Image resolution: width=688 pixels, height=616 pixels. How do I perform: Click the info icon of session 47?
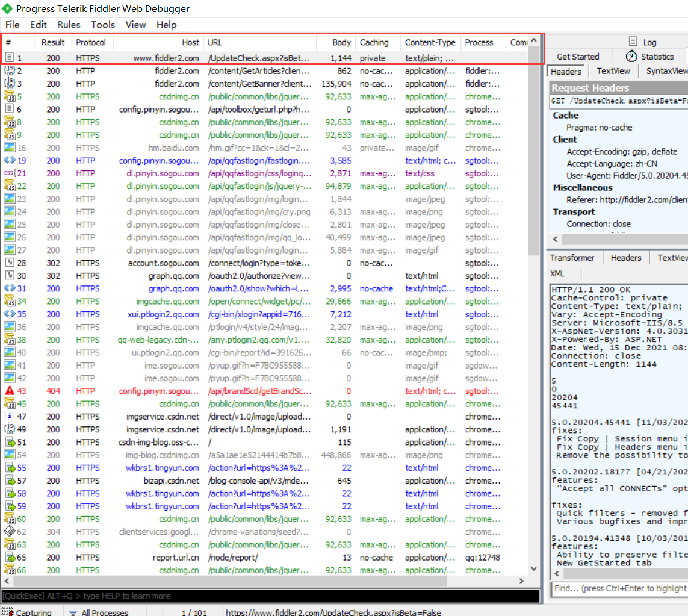click(x=9, y=416)
